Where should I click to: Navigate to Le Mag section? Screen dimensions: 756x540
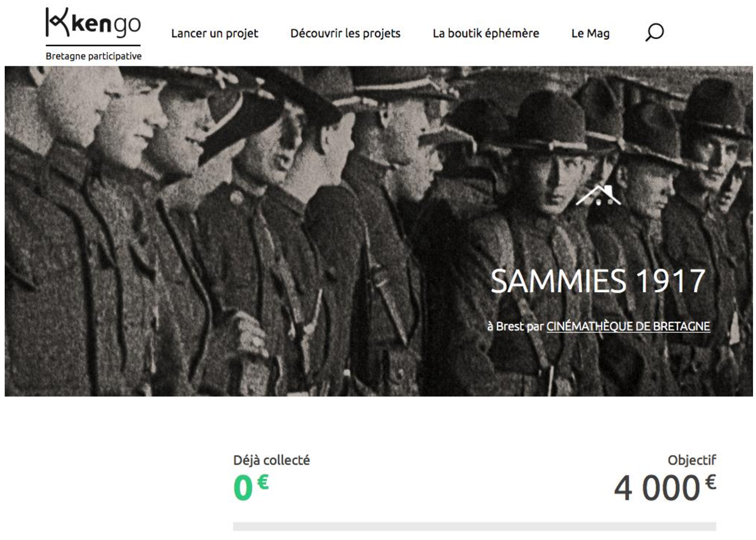pos(590,33)
